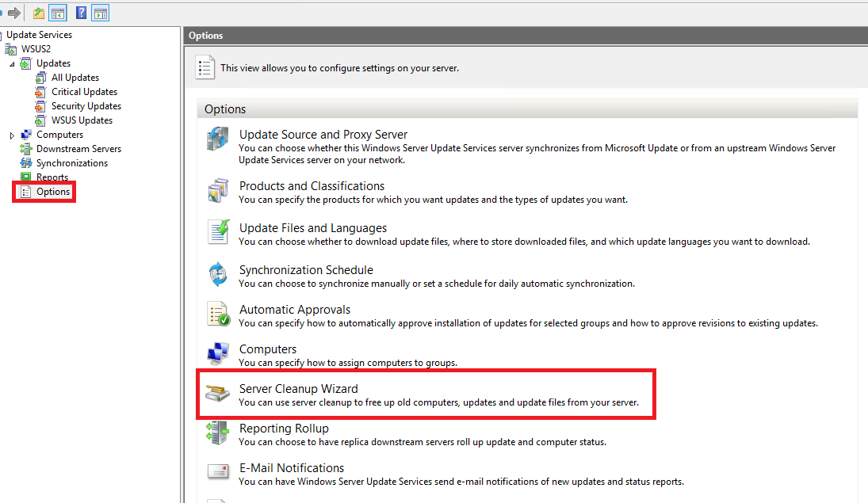Screen dimensions: 868x503
Task: Click the Computers option monitors icon
Action: pos(218,353)
